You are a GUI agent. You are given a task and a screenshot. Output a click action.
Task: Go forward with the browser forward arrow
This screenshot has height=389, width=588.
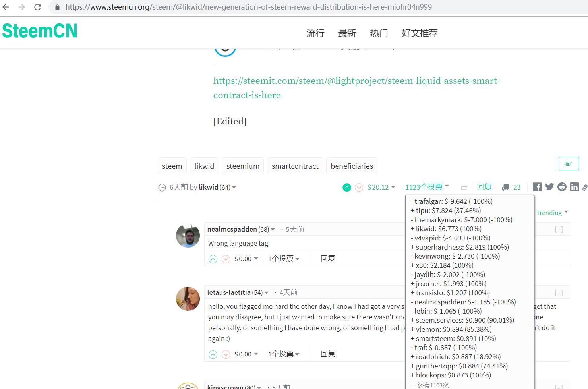point(21,7)
